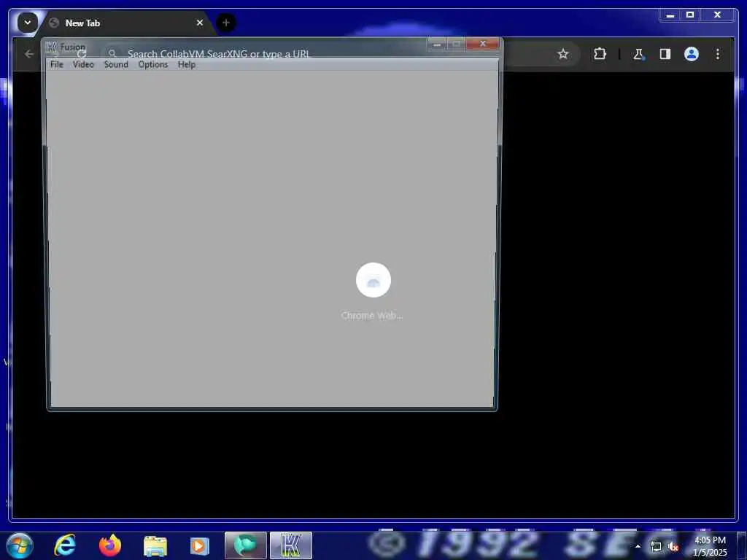Close the Fusion window
Screen dimensions: 747x560
click(x=483, y=44)
